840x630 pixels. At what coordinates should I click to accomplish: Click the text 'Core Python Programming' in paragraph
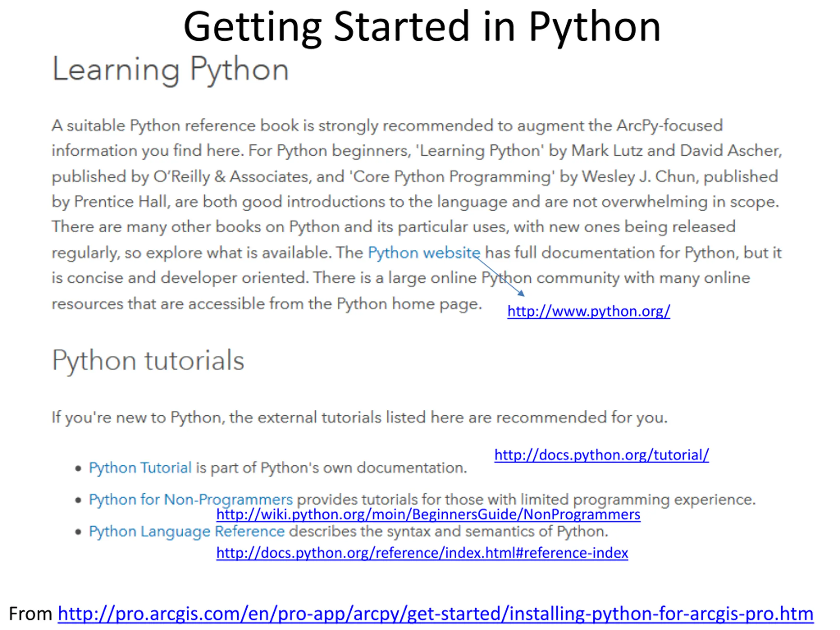click(x=452, y=177)
